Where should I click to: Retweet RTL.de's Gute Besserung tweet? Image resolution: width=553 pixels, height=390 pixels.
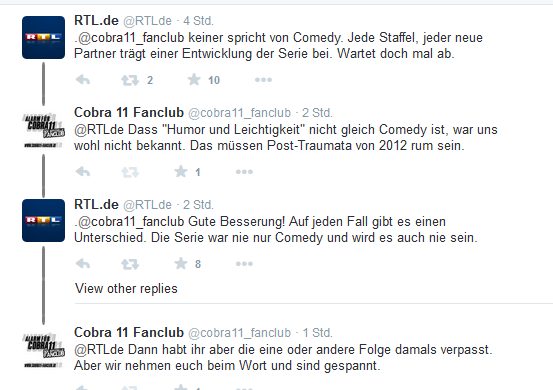pos(130,264)
